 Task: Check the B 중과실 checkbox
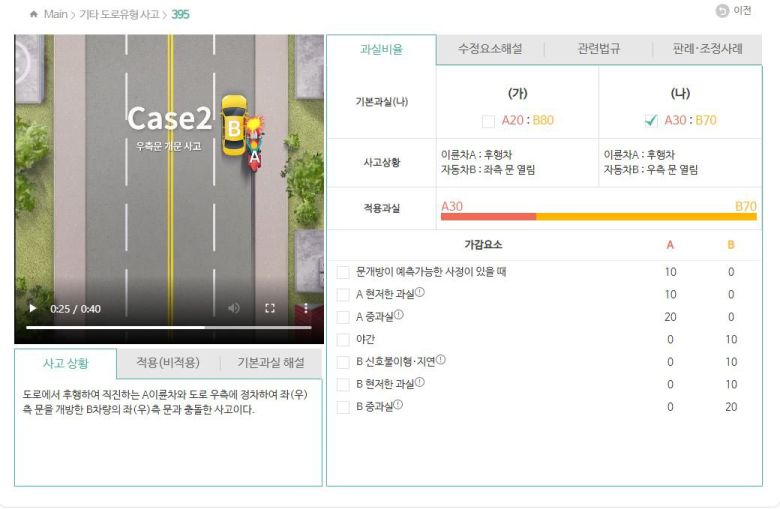[343, 407]
